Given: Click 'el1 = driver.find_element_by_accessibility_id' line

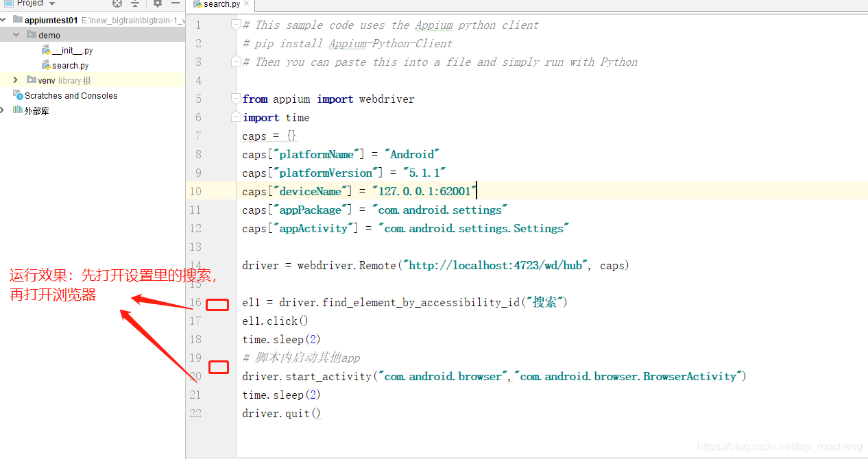Looking at the screenshot, I should [405, 302].
